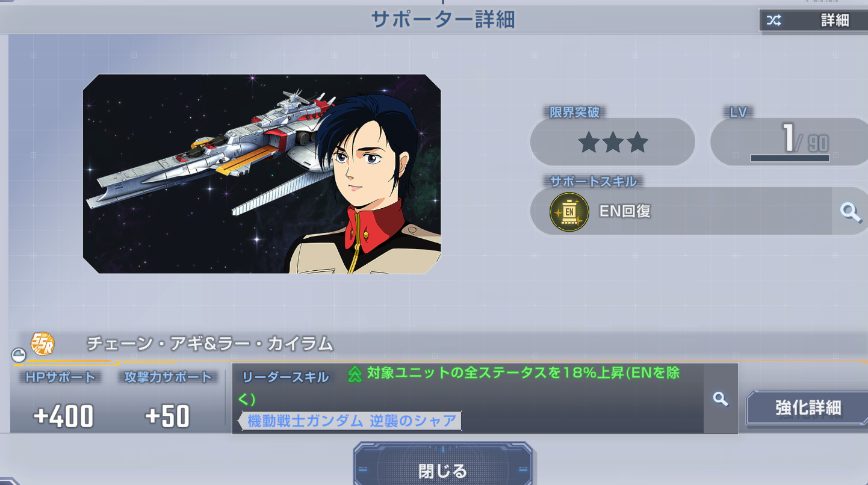Click the small round icon left of stats panel
This screenshot has width=868, height=485.
[19, 355]
